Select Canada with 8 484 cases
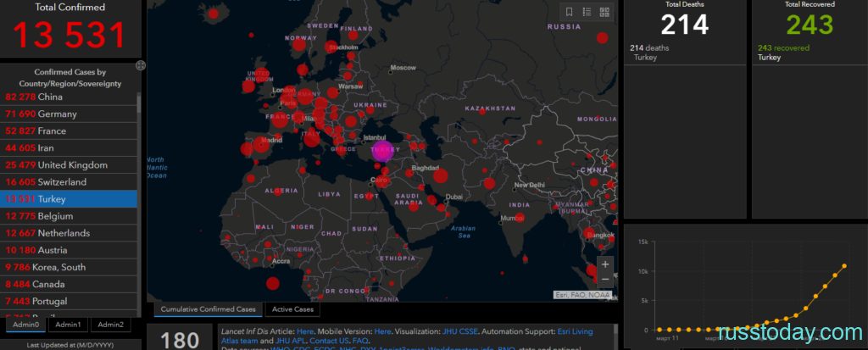 (x=68, y=284)
